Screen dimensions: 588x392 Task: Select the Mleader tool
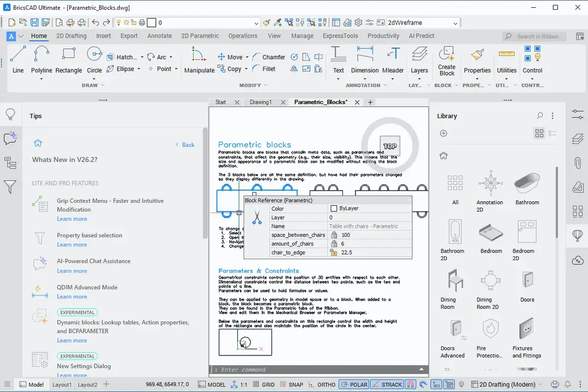(x=393, y=59)
